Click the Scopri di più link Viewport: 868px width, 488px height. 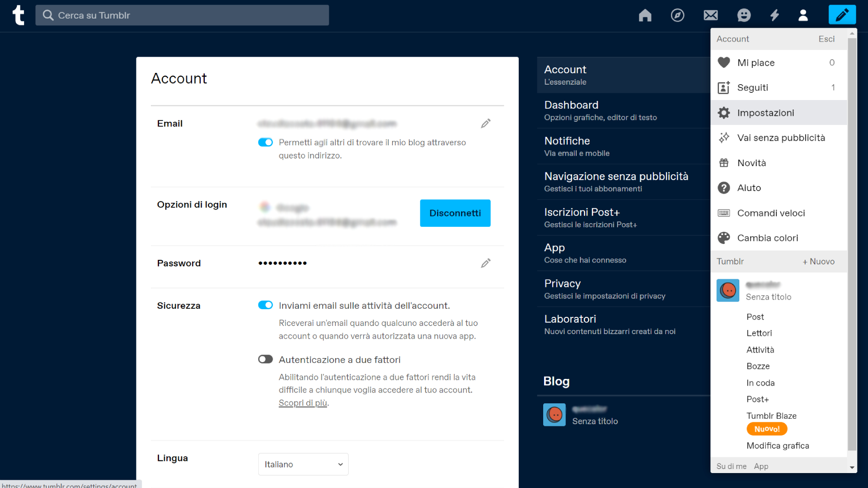[303, 403]
